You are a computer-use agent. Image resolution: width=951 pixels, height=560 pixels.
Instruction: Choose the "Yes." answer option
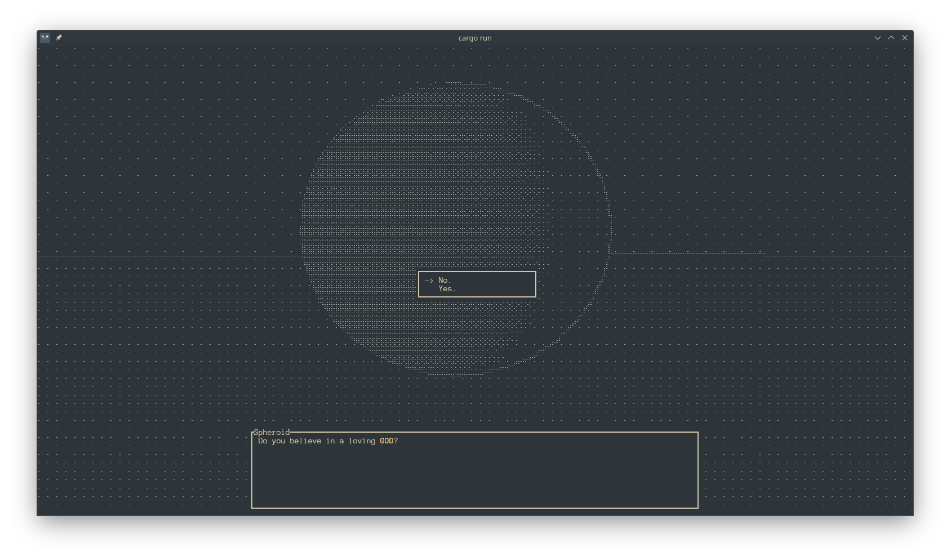tap(447, 289)
